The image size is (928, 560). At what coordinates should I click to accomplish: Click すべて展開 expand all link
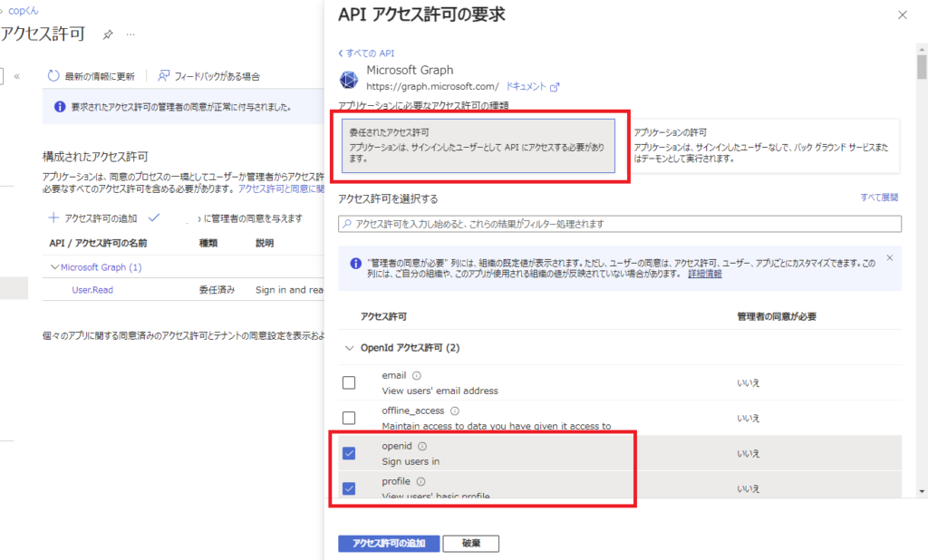point(879,198)
